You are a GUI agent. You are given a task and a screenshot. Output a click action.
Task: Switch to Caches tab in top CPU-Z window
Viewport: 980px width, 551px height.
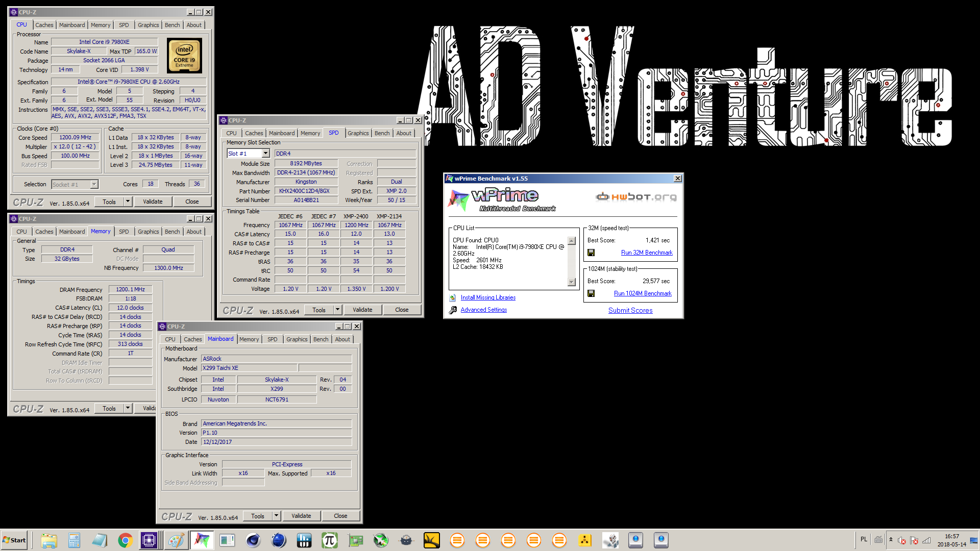tap(44, 25)
